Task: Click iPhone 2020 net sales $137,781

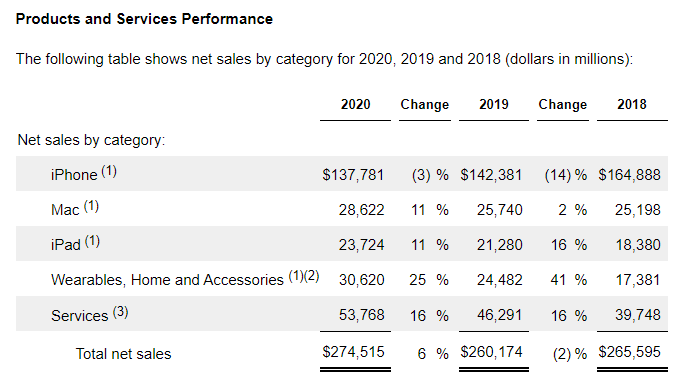Action: point(353,175)
